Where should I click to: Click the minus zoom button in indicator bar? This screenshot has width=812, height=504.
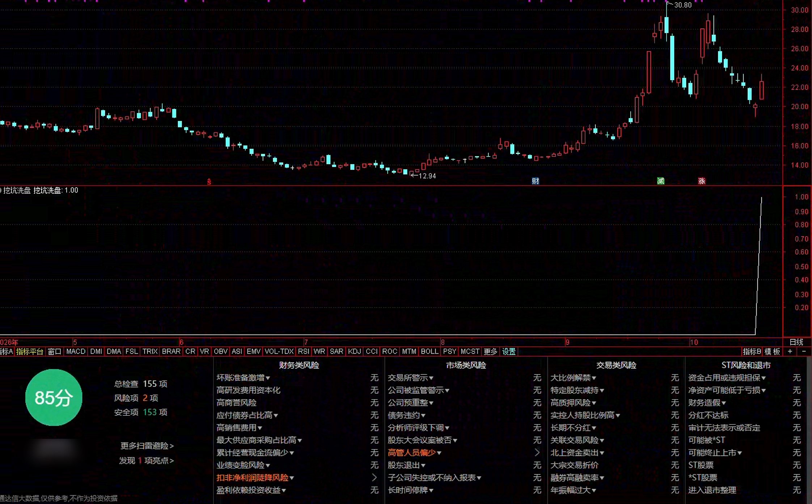click(x=804, y=351)
